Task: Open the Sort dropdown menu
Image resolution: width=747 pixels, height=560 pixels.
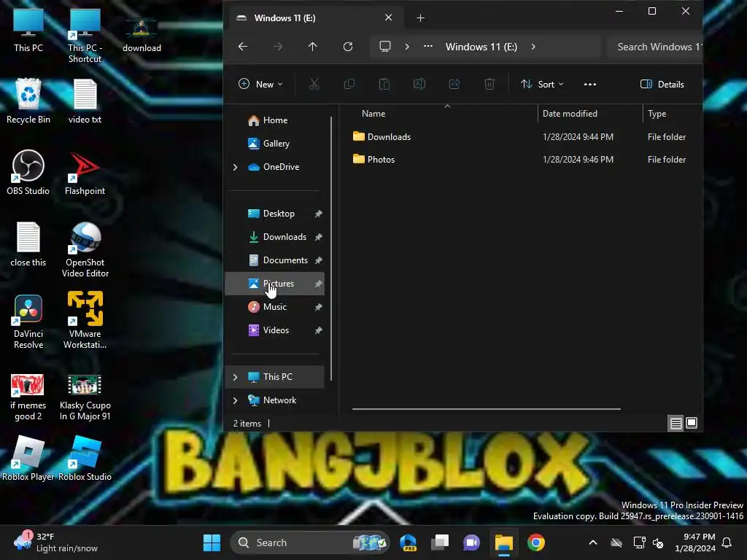Action: point(542,85)
